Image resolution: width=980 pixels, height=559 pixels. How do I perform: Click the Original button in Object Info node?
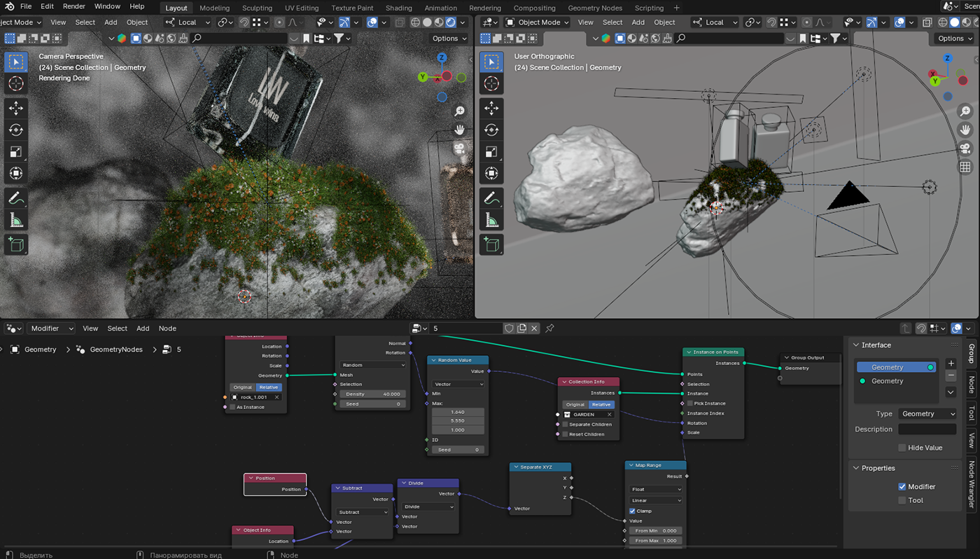[x=242, y=387]
